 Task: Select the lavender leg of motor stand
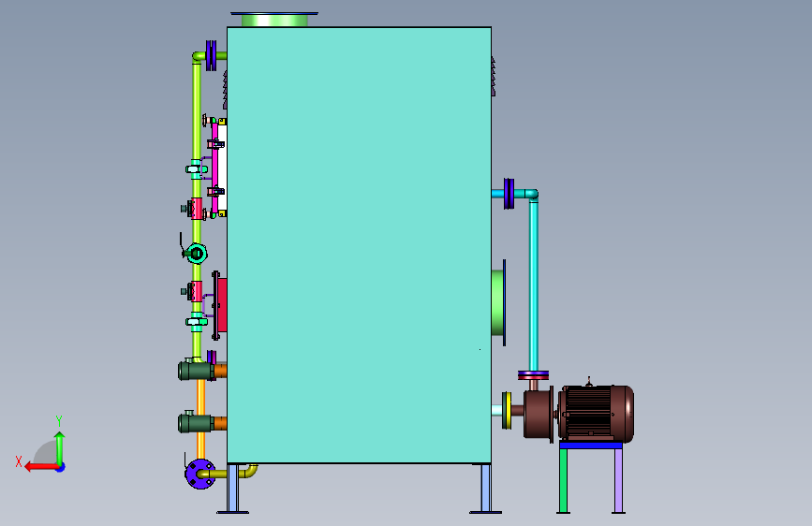[618, 481]
